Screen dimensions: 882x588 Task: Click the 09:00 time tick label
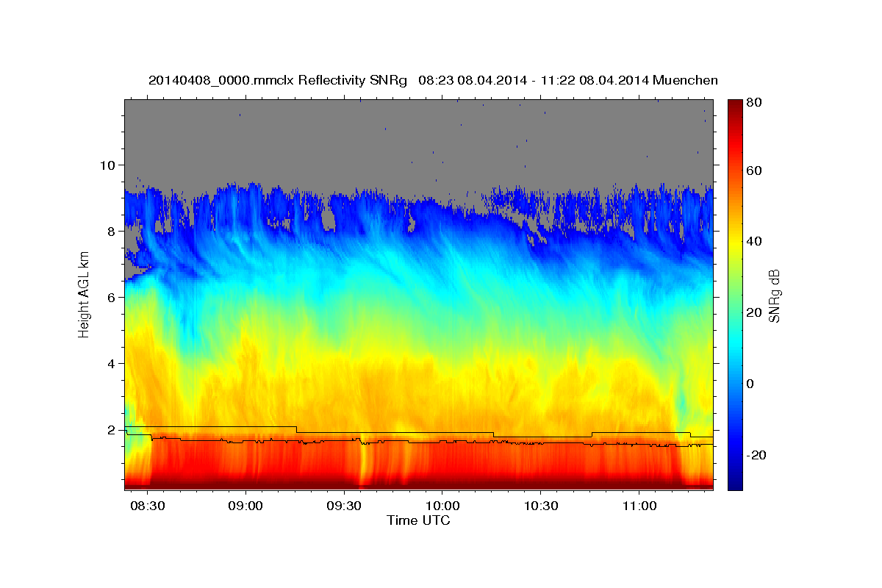click(245, 506)
